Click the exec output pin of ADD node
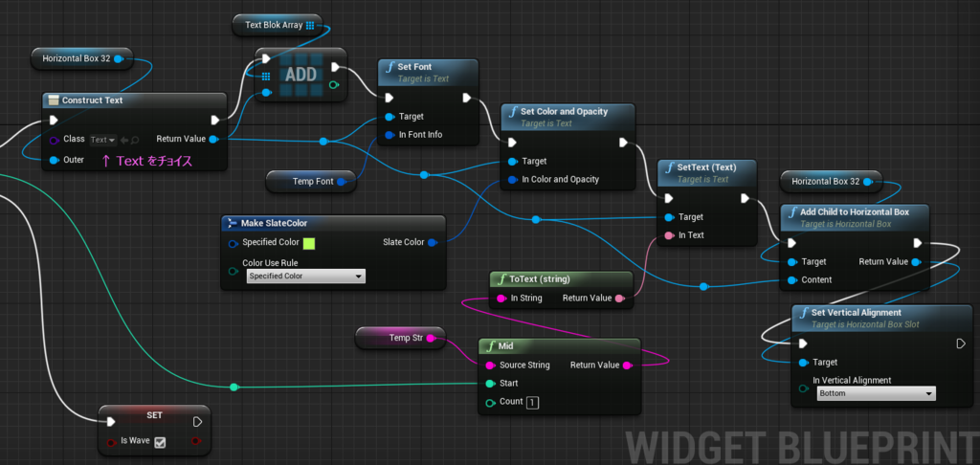 pyautogui.click(x=335, y=67)
